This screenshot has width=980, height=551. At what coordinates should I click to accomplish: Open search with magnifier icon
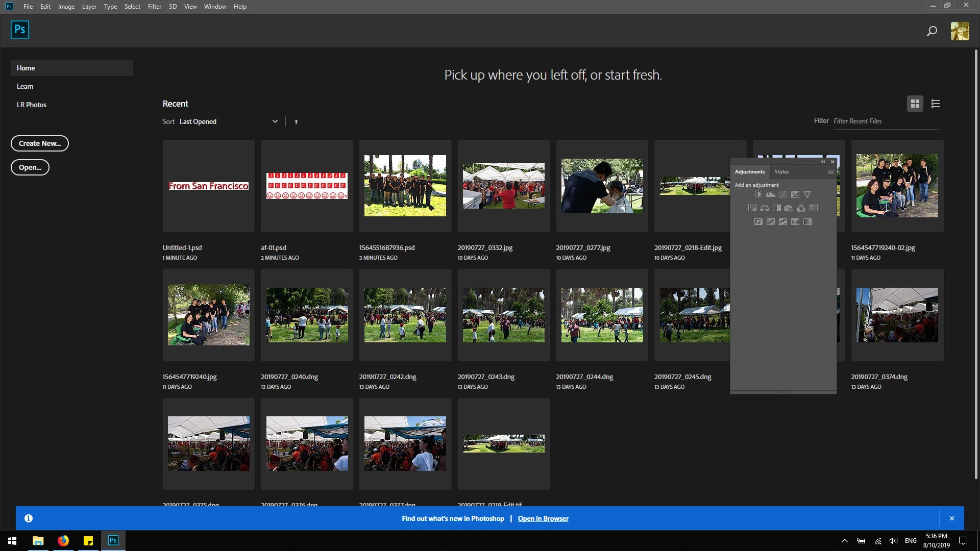[932, 31]
